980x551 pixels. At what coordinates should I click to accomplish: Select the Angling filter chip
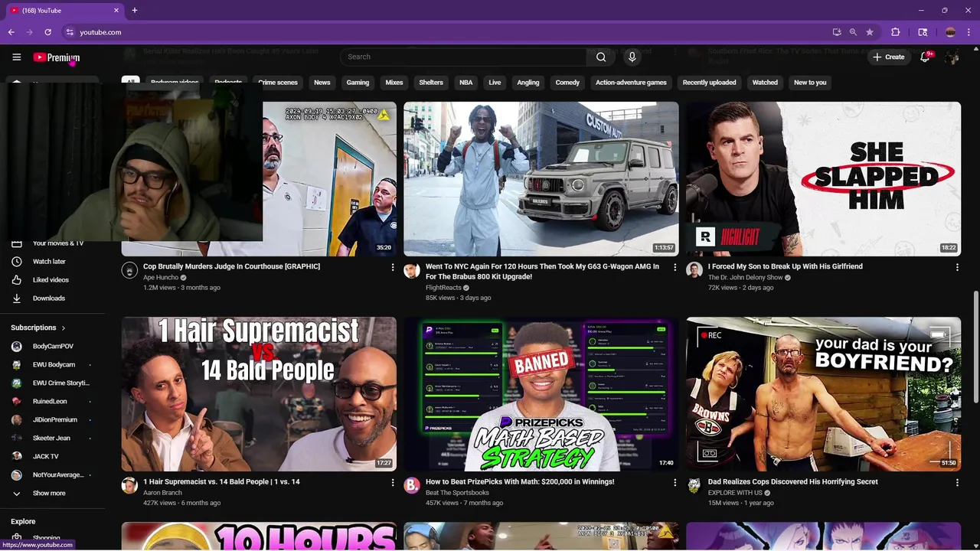(x=528, y=83)
